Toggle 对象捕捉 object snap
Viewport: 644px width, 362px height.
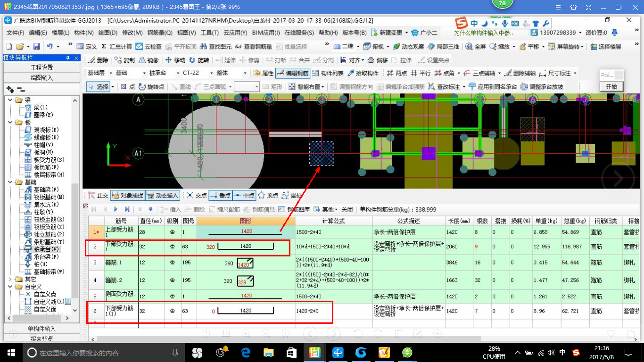pos(127,195)
